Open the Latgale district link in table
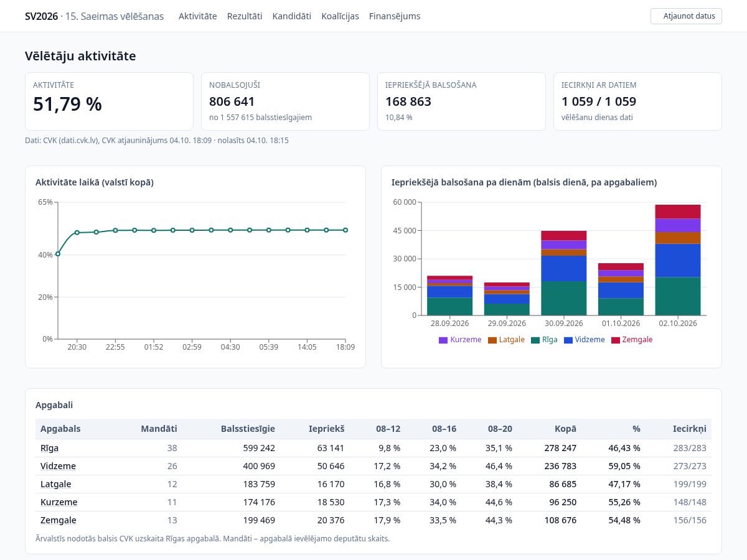 [x=56, y=484]
